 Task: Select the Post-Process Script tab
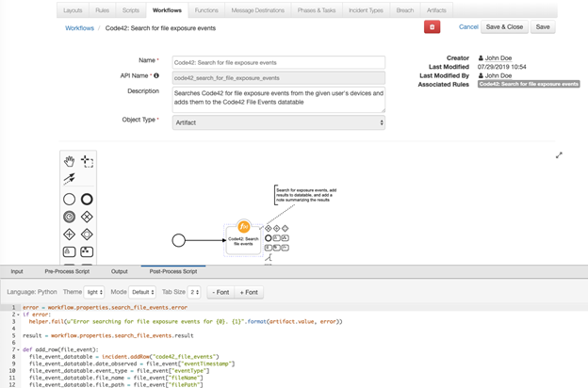point(173,271)
